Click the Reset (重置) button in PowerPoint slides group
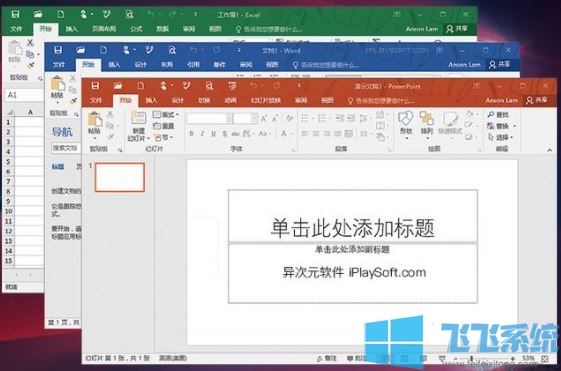Screen dimensions: 561x371 tap(164, 126)
